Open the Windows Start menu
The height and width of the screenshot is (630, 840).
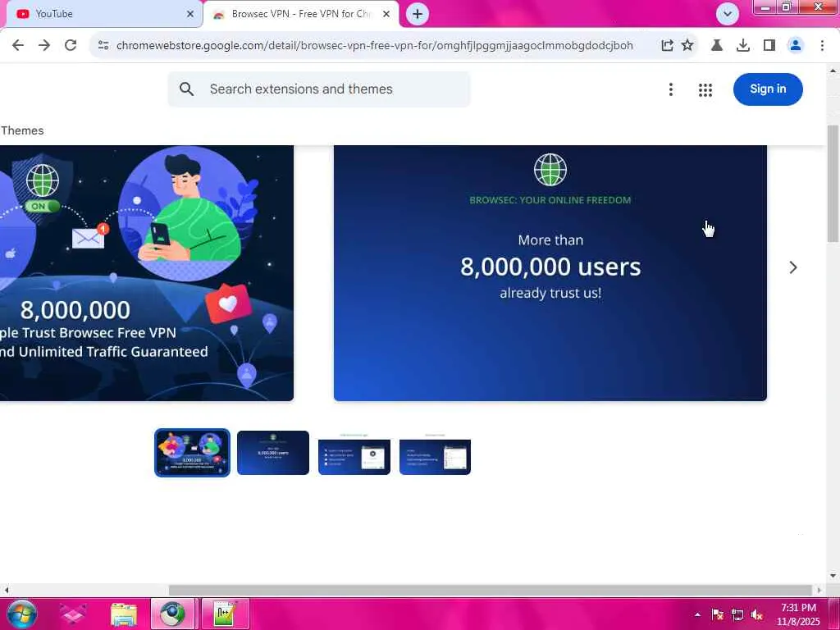(22, 614)
